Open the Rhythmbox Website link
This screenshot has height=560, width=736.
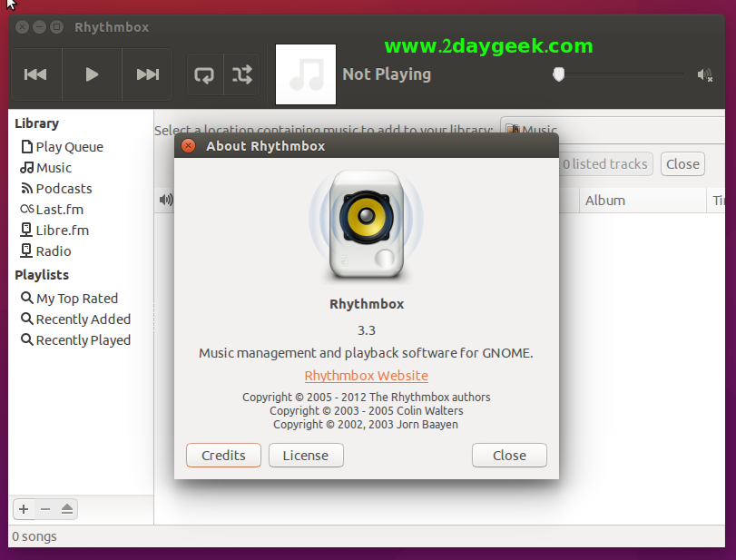click(x=366, y=376)
